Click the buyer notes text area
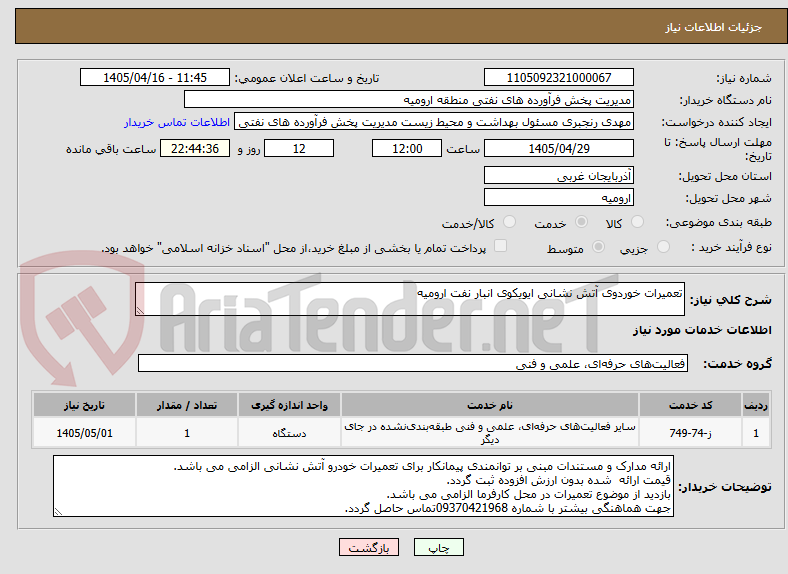Image resolution: width=788 pixels, height=574 pixels. click(x=363, y=486)
